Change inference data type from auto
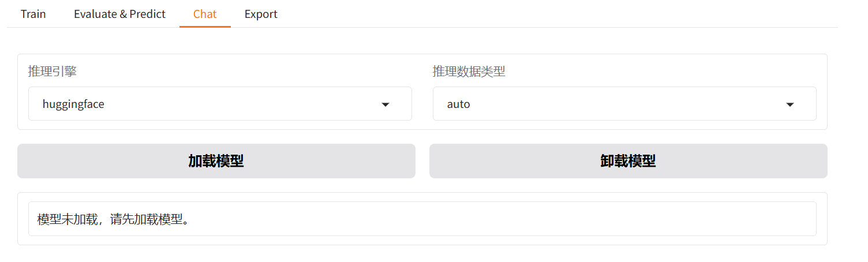This screenshot has width=868, height=262. (624, 104)
